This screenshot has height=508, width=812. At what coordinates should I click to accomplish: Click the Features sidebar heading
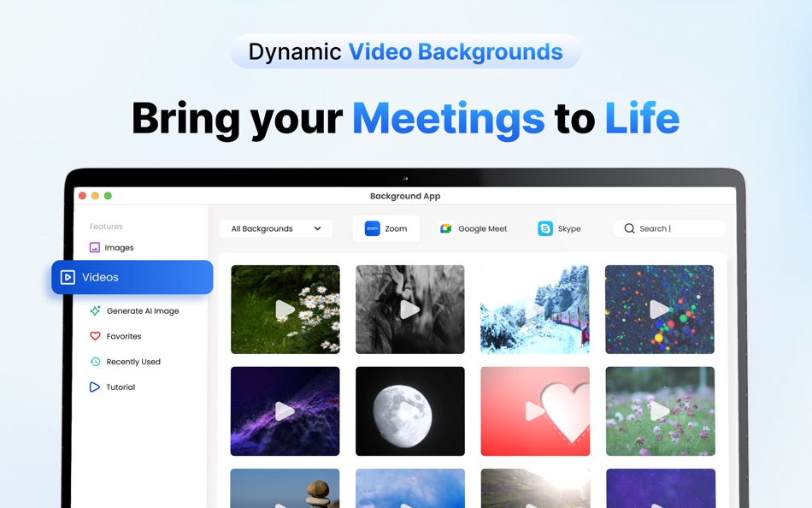point(106,227)
